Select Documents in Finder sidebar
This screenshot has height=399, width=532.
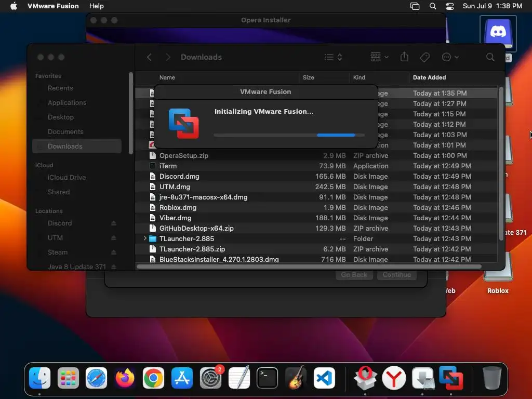pos(77,131)
